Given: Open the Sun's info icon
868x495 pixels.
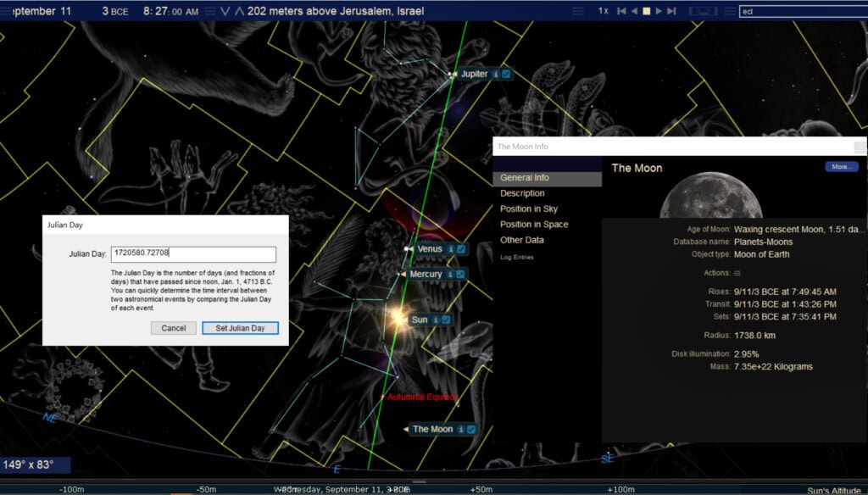Looking at the screenshot, I should [435, 320].
